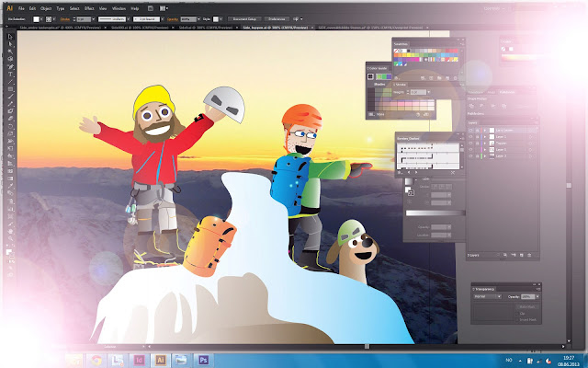Open the blending mode dropdown in Transparency panel
588x368 pixels.
pos(487,296)
